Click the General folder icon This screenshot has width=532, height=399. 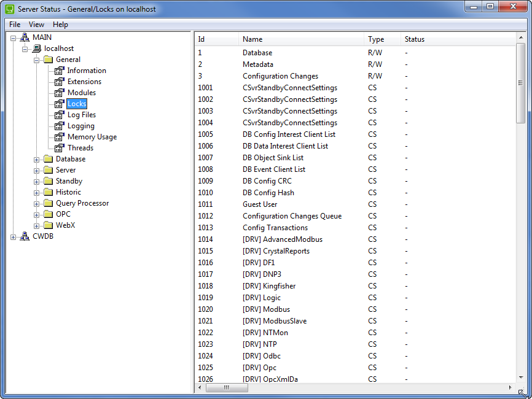(x=49, y=60)
